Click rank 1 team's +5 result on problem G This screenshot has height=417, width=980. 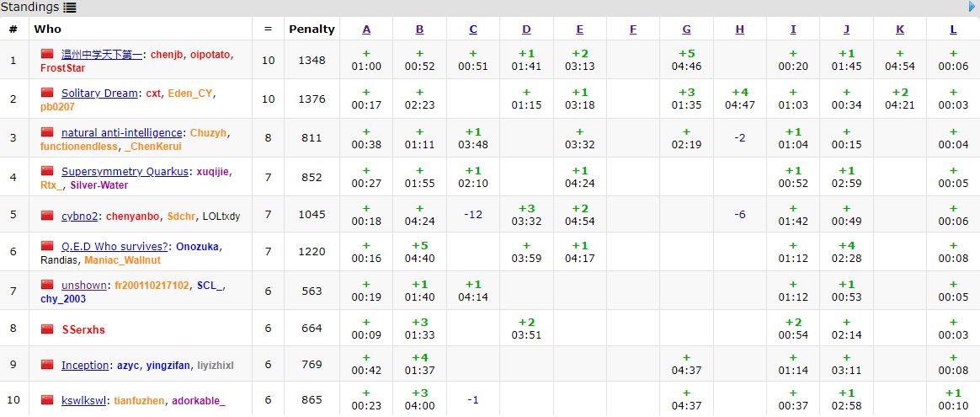[x=686, y=53]
